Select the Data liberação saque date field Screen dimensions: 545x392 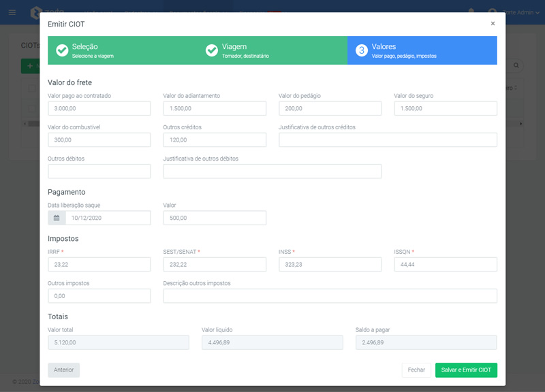(107, 218)
